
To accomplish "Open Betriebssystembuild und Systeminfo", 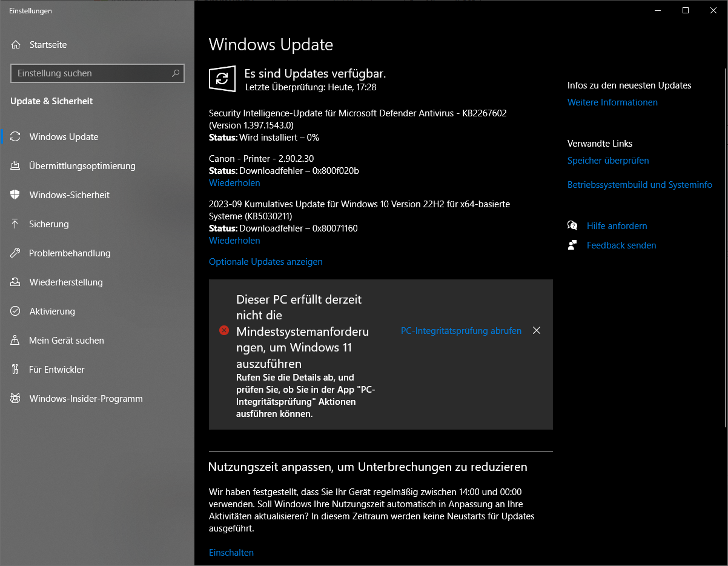I will click(640, 184).
